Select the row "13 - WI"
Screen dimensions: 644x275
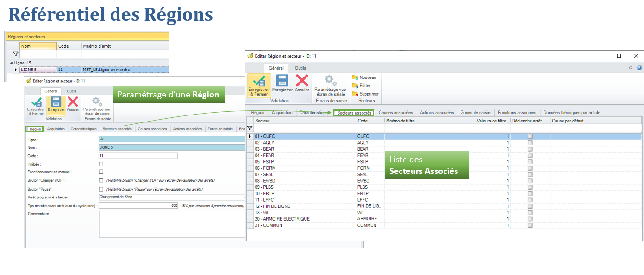pyautogui.click(x=444, y=212)
